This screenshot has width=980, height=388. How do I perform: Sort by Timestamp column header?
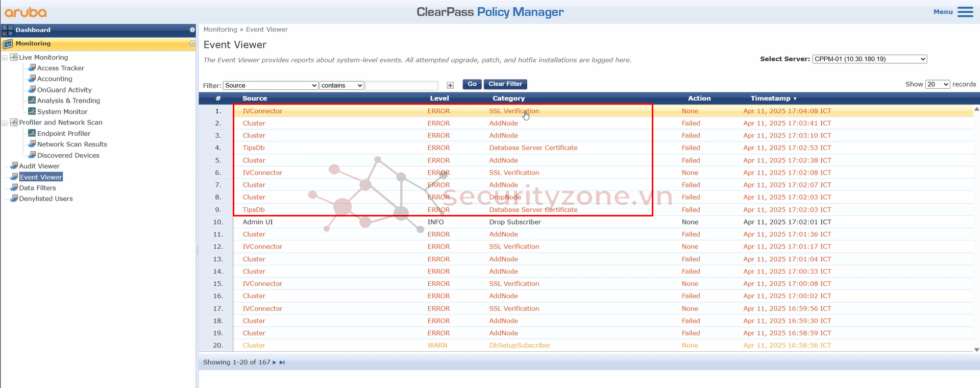(x=770, y=98)
